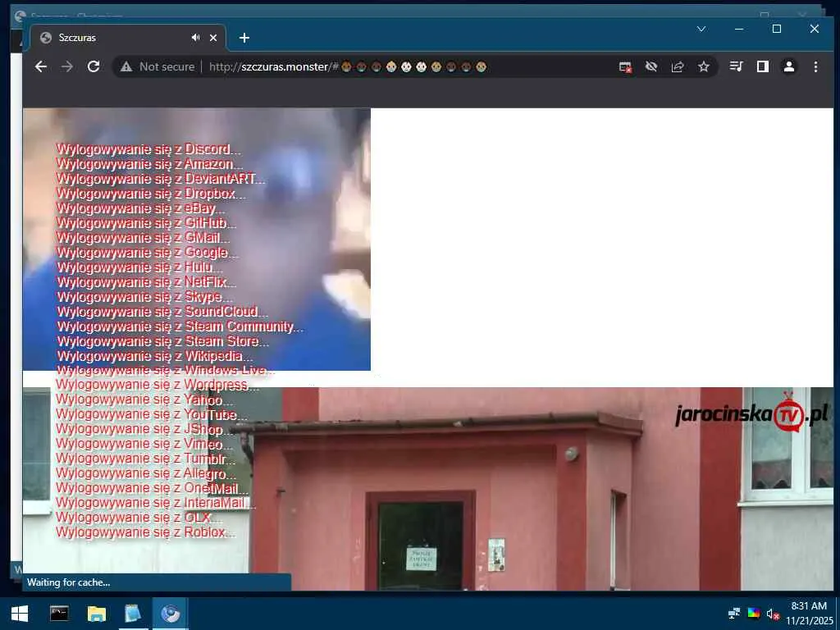The image size is (840, 630).
Task: Click the 'Wylogowywanie się z Dropbox' line
Action: coord(151,194)
